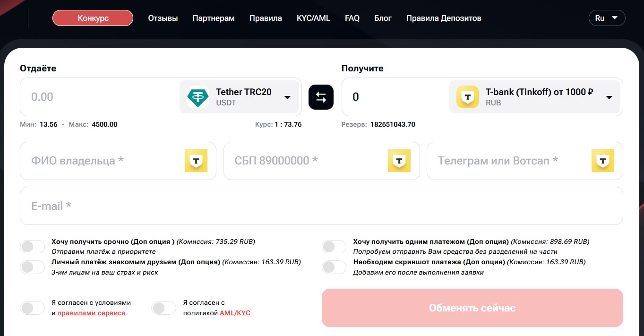The height and width of the screenshot is (336, 644).
Task: Toggle 'Личный платёж знакомым друзьям' option
Action: click(x=32, y=267)
